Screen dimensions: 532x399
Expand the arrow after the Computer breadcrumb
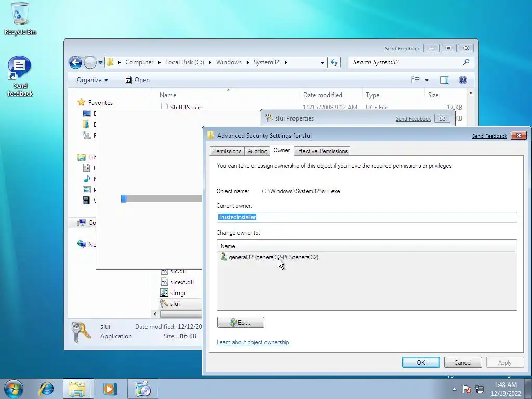[x=159, y=62]
